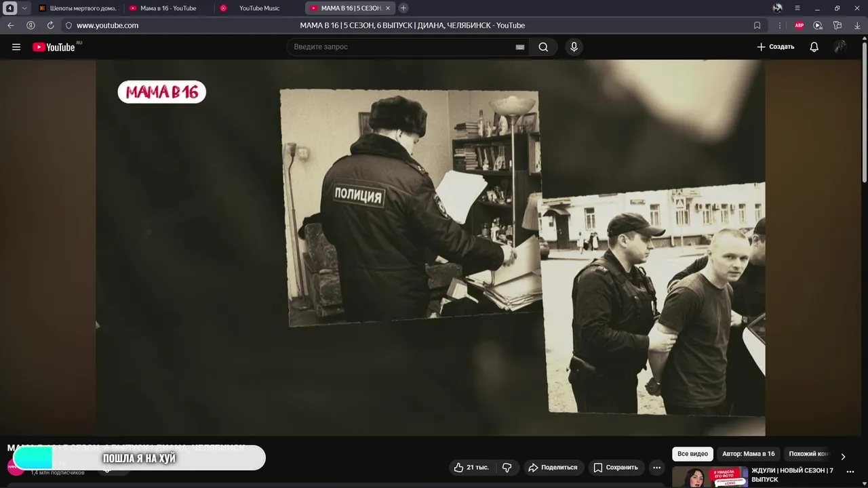Image resolution: width=868 pixels, height=488 pixels.
Task: Click the www.youtube.com address
Action: 107,25
